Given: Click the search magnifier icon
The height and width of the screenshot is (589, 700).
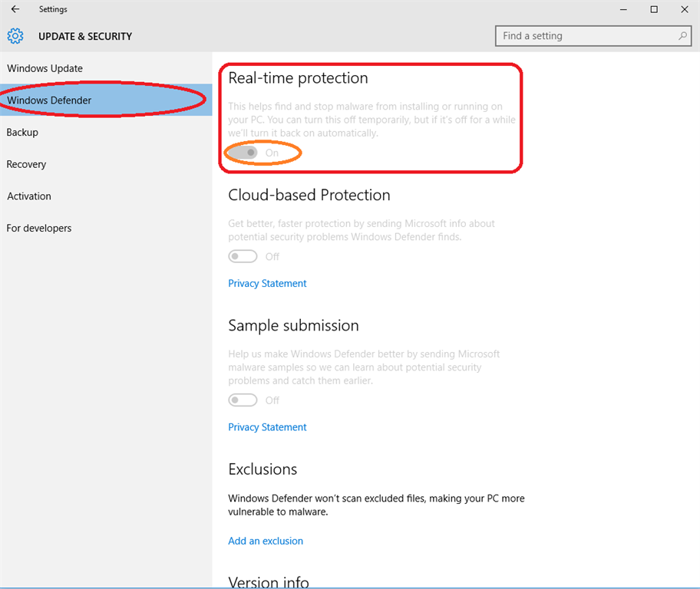Looking at the screenshot, I should coord(682,36).
